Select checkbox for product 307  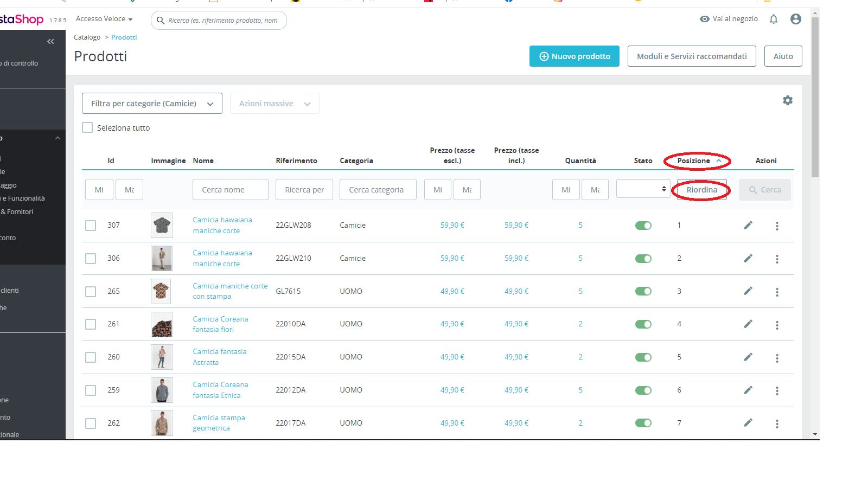tap(91, 226)
